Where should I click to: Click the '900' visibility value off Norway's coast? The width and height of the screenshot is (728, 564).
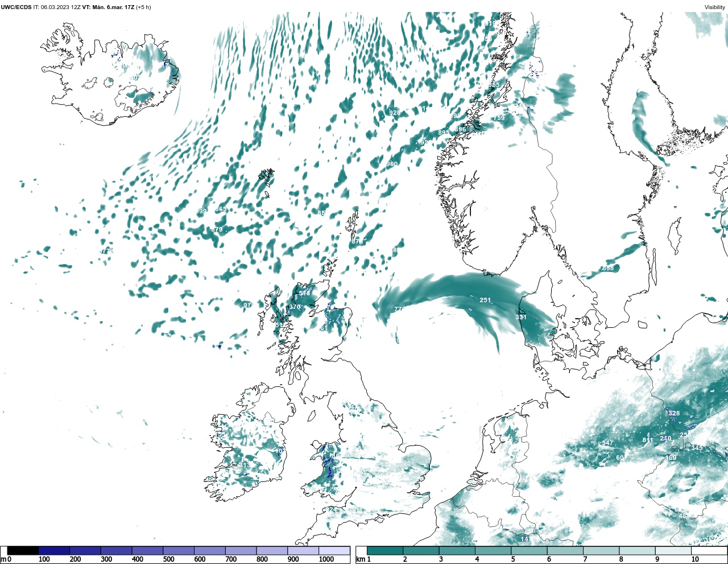point(392,164)
